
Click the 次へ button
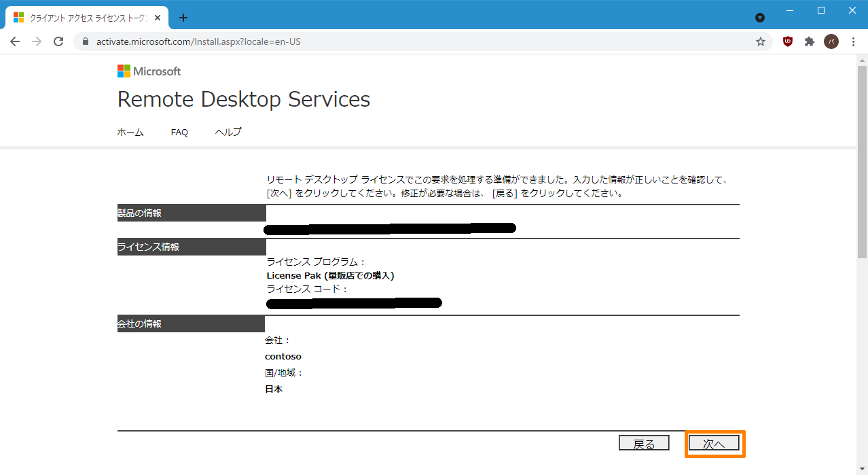[714, 444]
